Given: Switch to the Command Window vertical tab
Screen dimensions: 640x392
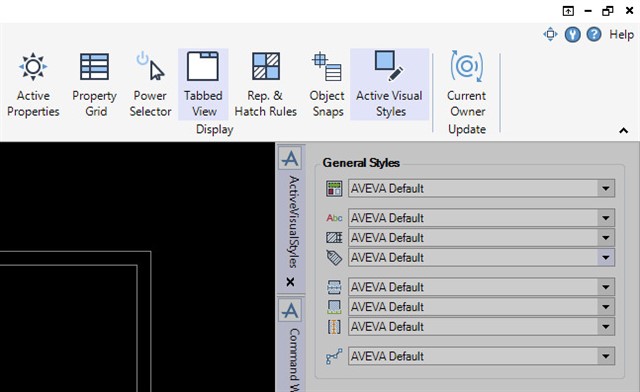Looking at the screenshot, I should [293, 359].
